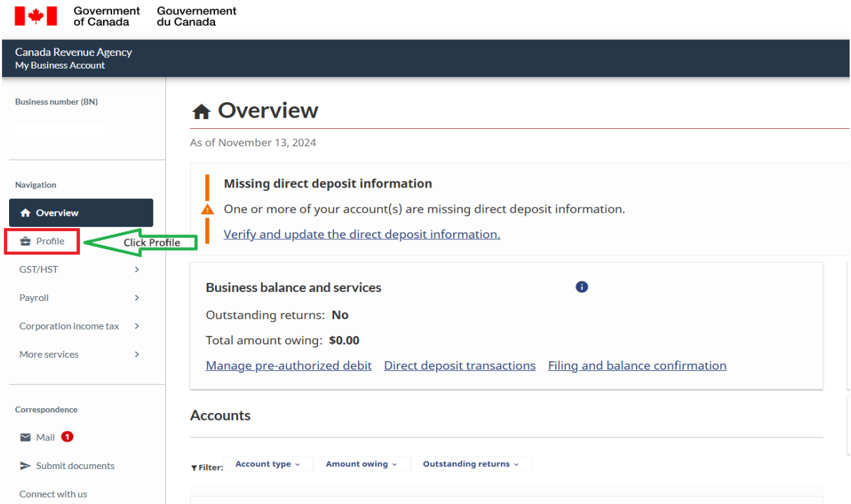851x504 pixels.
Task: Click the Business number (BN) label
Action: 57,102
